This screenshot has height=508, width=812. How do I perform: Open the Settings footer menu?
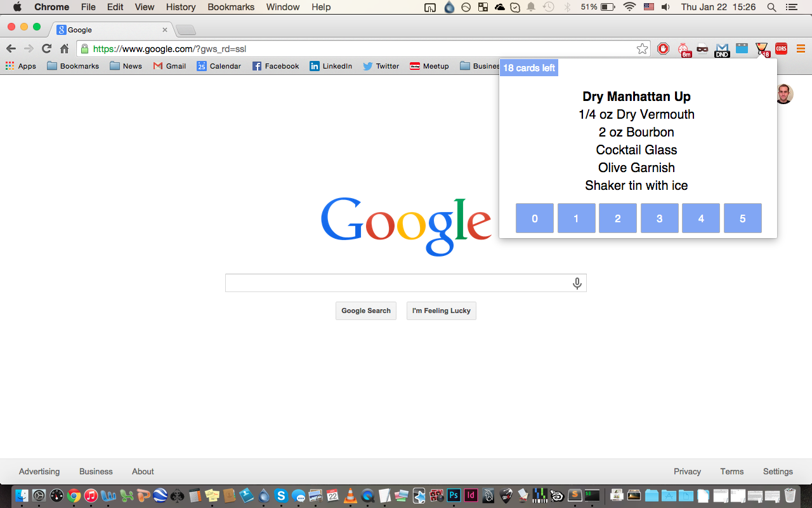778,471
